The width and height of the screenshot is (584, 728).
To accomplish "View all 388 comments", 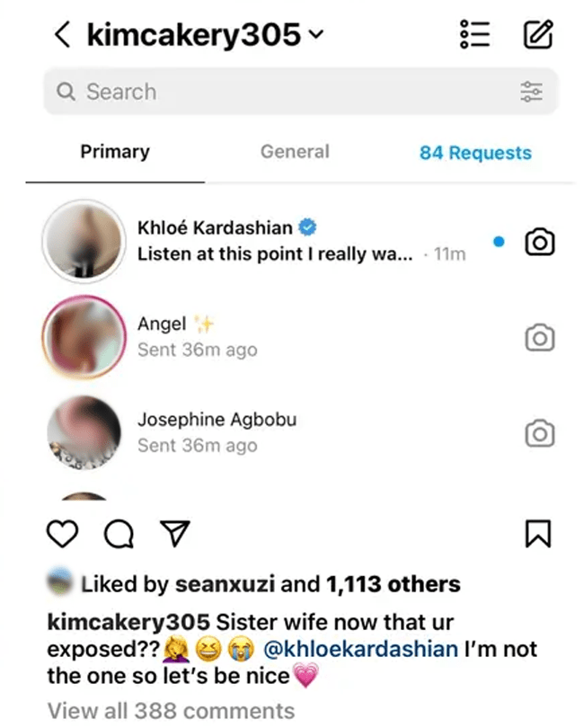I will [x=171, y=710].
